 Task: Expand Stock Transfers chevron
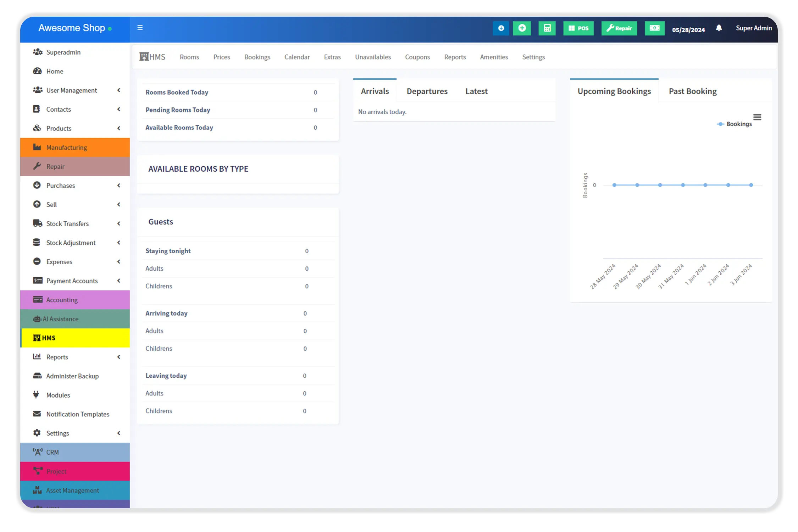(x=119, y=223)
